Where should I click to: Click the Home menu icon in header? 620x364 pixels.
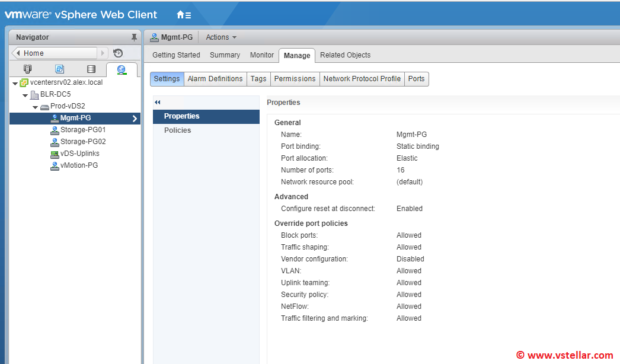[x=183, y=15]
